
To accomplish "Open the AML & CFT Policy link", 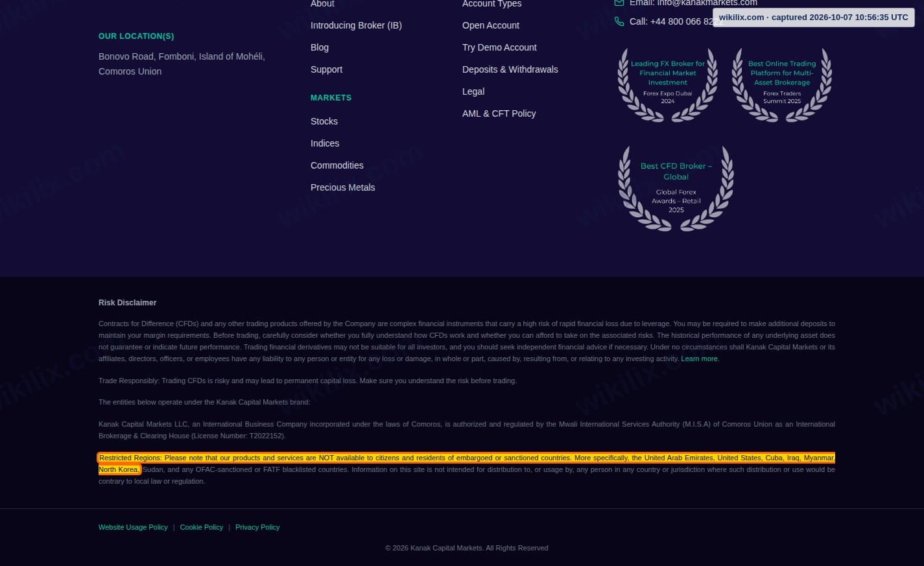I will [499, 113].
